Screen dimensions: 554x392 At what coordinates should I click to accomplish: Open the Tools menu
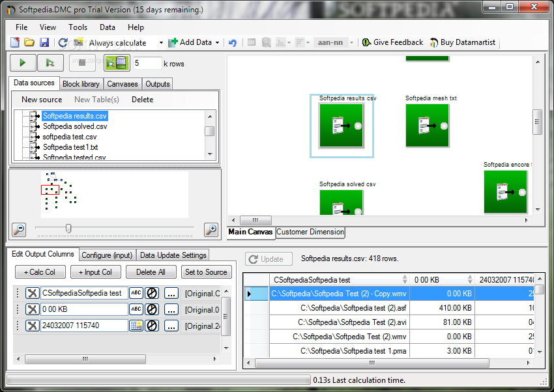pos(78,27)
